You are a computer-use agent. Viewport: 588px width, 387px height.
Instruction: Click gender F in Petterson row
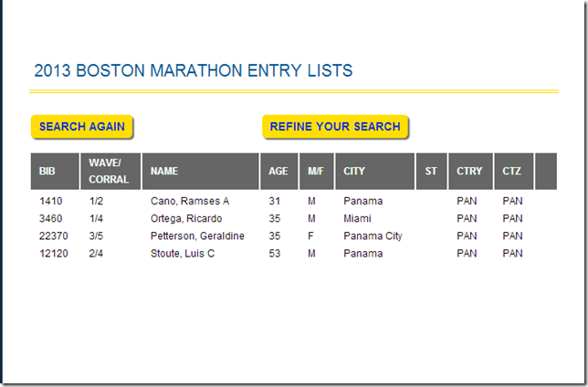click(310, 235)
